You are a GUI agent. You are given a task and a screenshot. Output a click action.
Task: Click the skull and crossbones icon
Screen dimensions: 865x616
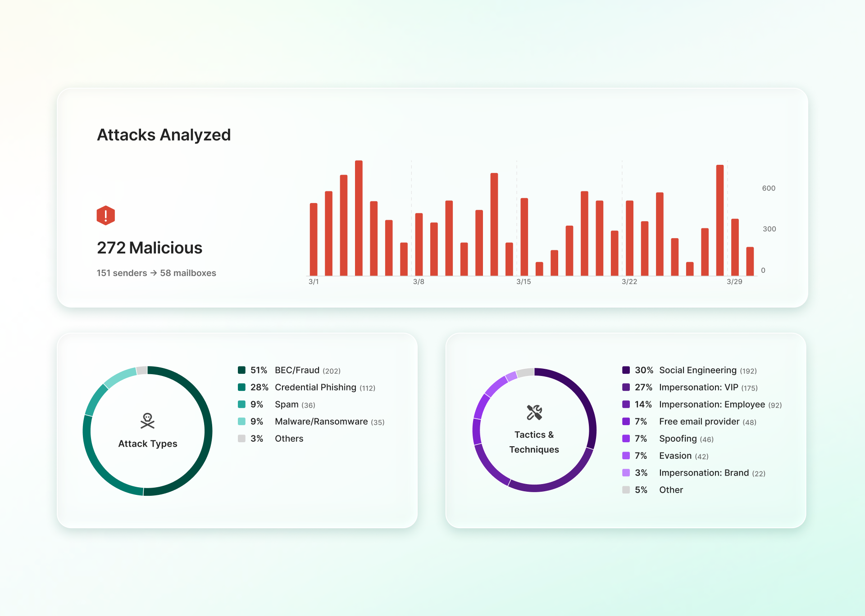click(x=147, y=421)
